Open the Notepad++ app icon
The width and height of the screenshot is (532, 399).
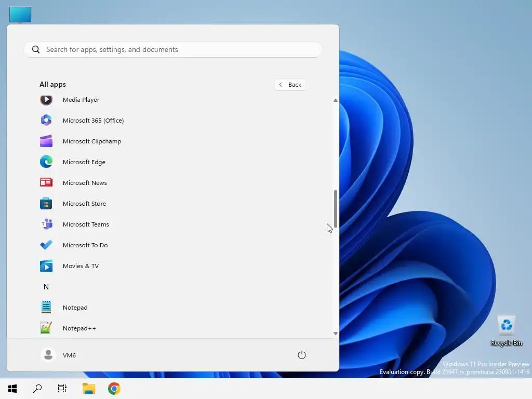point(46,328)
